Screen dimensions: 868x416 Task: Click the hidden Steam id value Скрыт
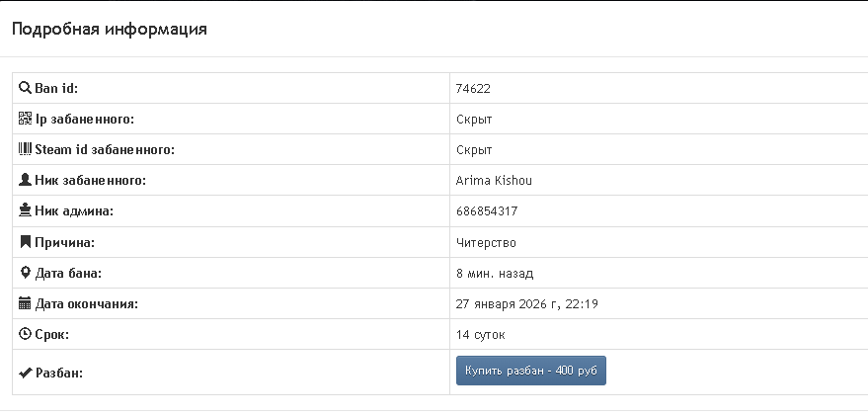click(x=474, y=150)
